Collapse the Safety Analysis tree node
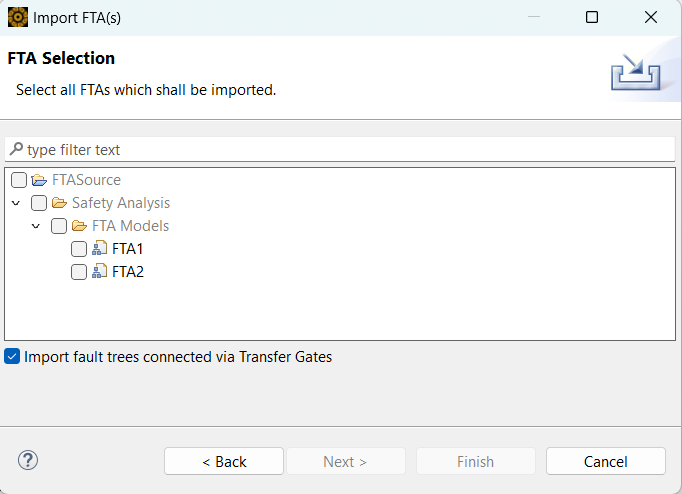 point(16,203)
